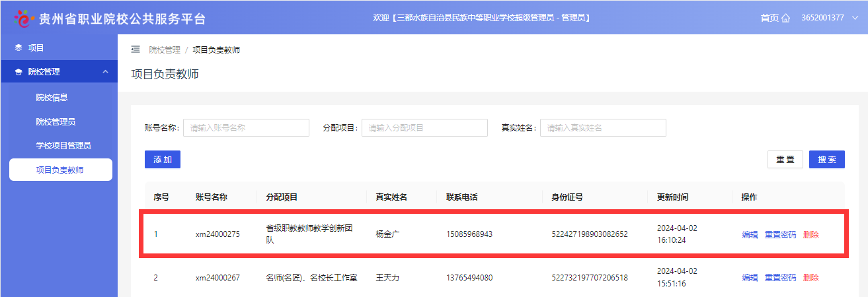Delete the 杨金广 record via 删除
Image resolution: width=868 pixels, height=297 pixels.
(810, 234)
